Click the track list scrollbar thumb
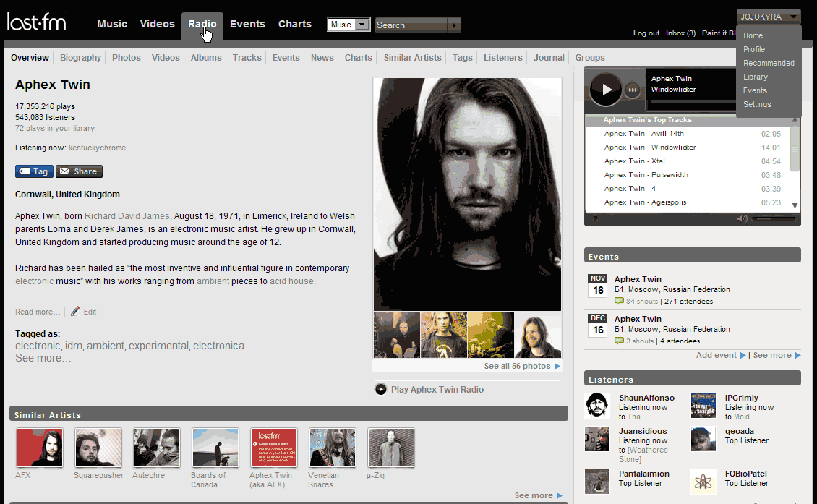 [x=795, y=148]
